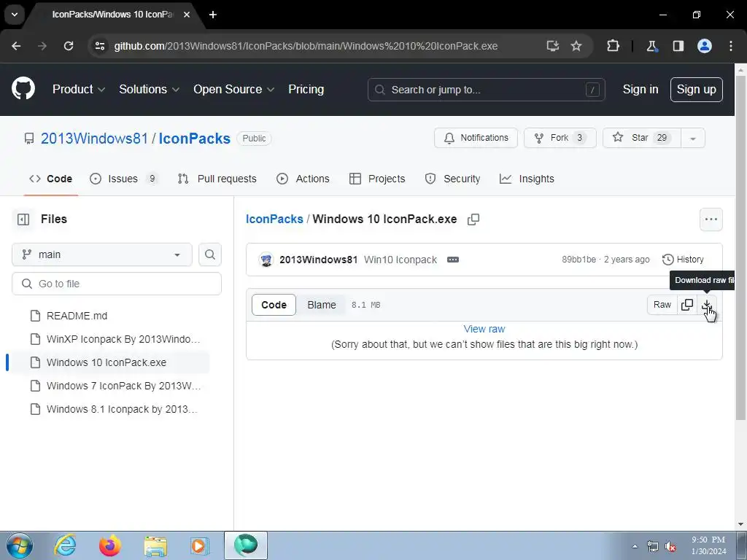Viewport: 747px width, 560px height.
Task: Focus the Search or jump to field
Action: (x=487, y=90)
